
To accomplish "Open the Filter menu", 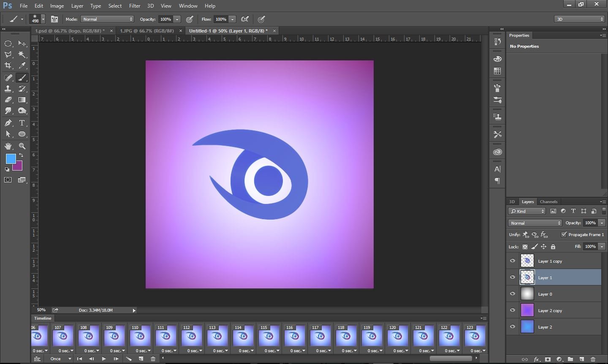I will [135, 6].
